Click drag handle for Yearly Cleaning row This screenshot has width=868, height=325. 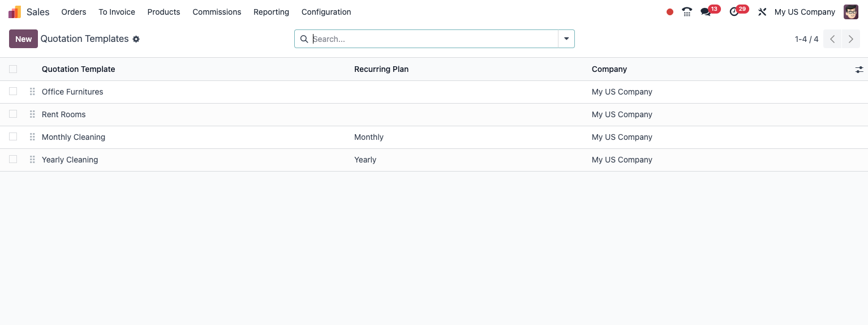click(x=32, y=160)
